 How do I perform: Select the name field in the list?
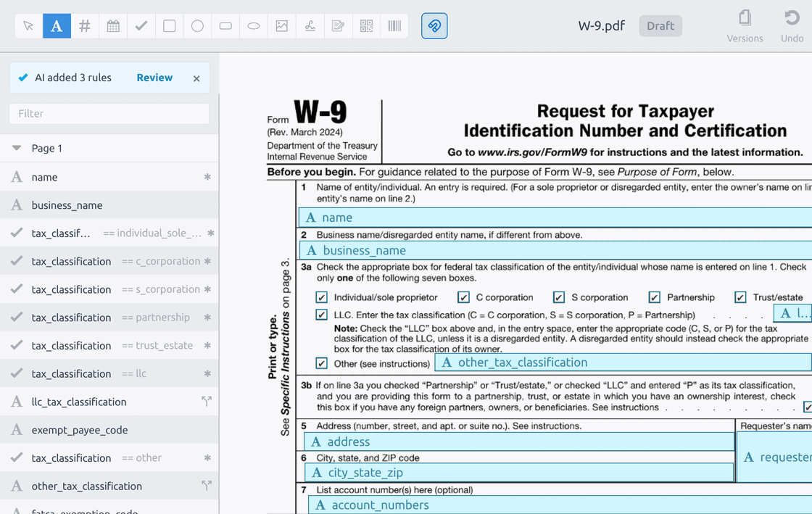[x=109, y=177]
